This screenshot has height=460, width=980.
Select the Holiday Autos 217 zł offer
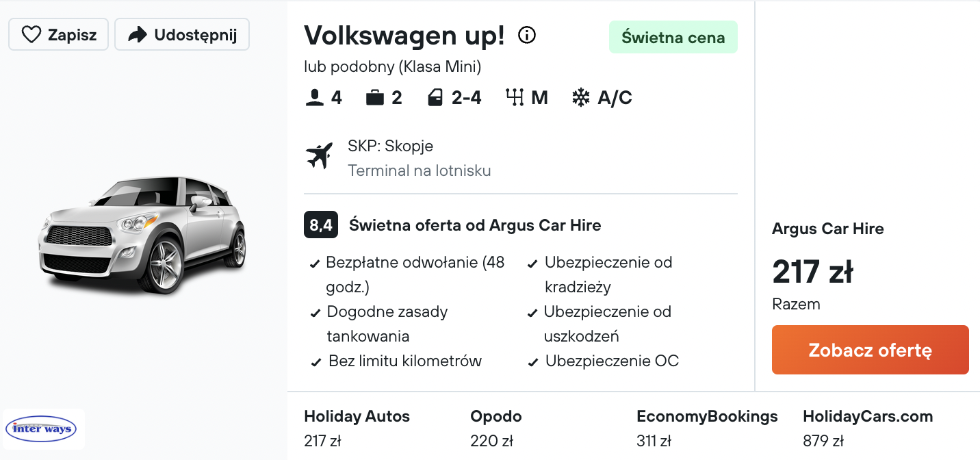(x=357, y=429)
